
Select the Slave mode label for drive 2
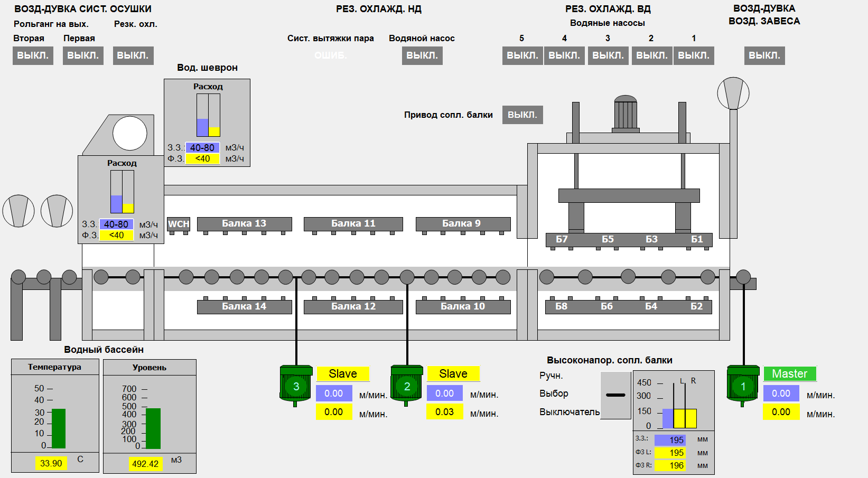[453, 374]
